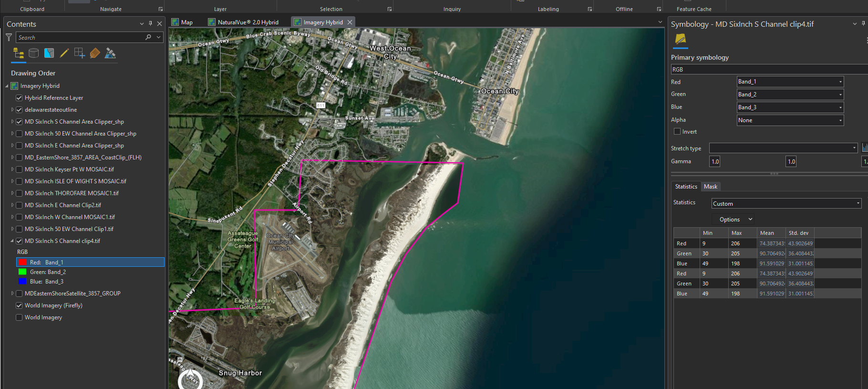Switch to the Map view tab
Image resolution: width=868 pixels, height=389 pixels.
tap(182, 22)
